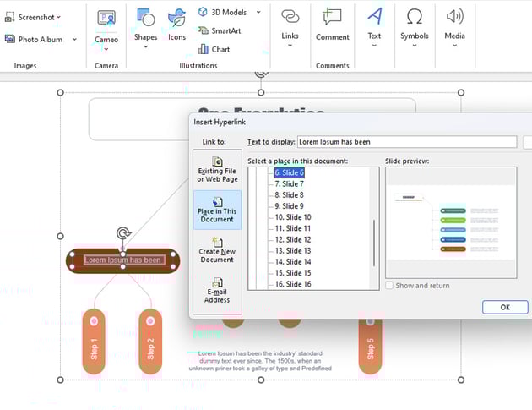Select 13. Slide 13 in list

tap(293, 251)
